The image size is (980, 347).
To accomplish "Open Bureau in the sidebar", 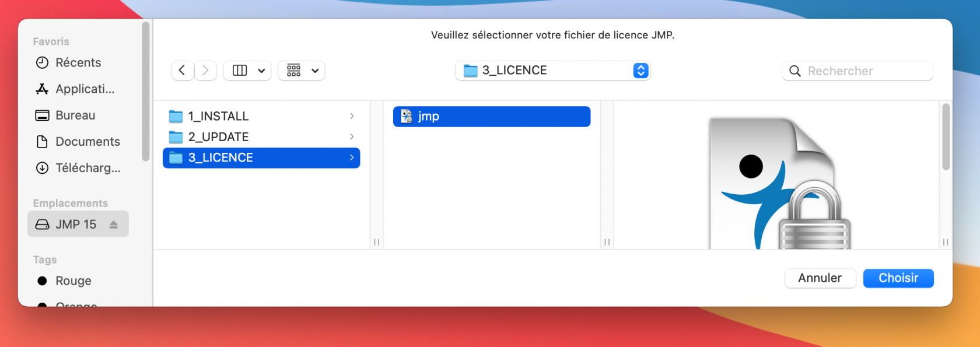I will pos(75,115).
